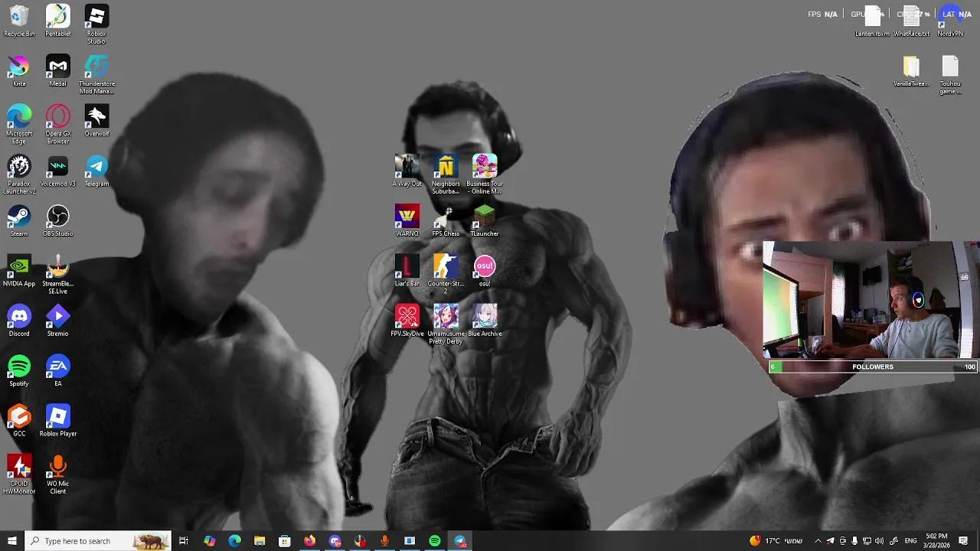Image resolution: width=980 pixels, height=551 pixels.
Task: Select the Liar's Bar game icon
Action: [x=407, y=270]
